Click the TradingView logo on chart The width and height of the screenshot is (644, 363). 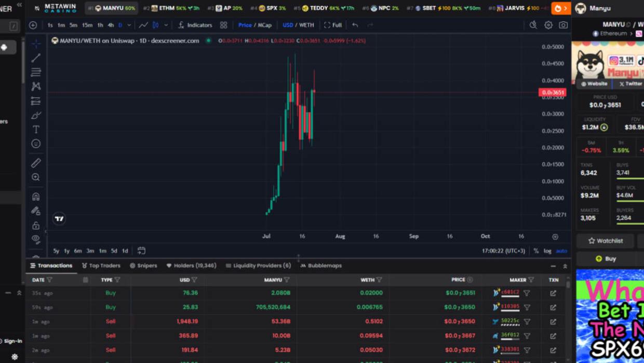59,219
